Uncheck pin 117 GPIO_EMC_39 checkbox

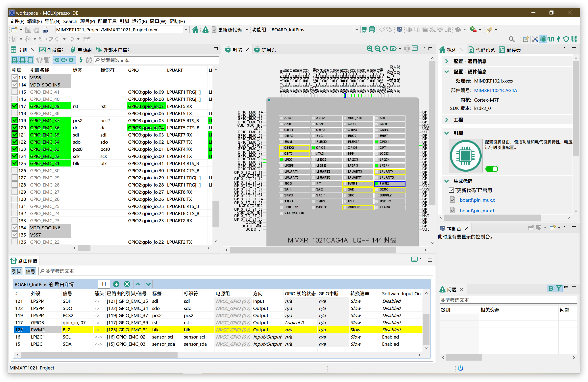pyautogui.click(x=14, y=106)
